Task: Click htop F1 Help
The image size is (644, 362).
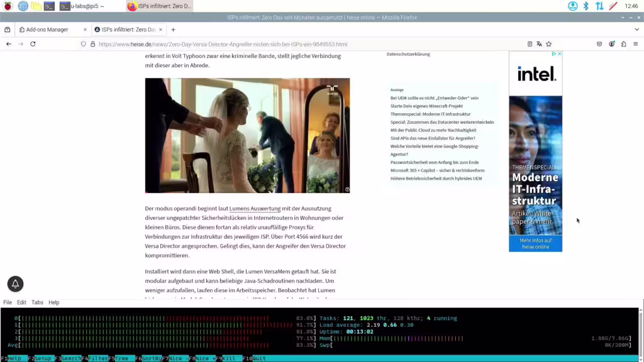Action: [x=14, y=358]
